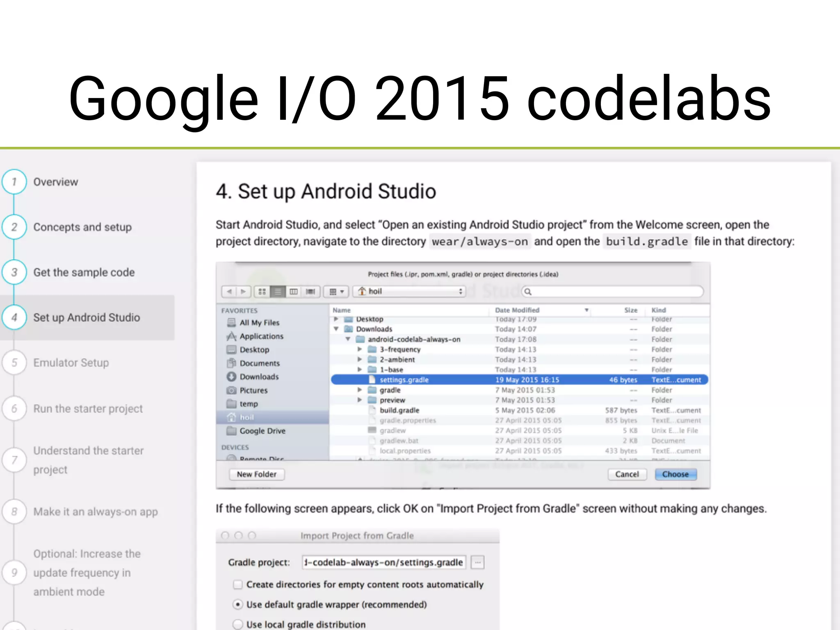Expand the preview folder
Viewport: 840px width, 630px height.
pyautogui.click(x=360, y=400)
